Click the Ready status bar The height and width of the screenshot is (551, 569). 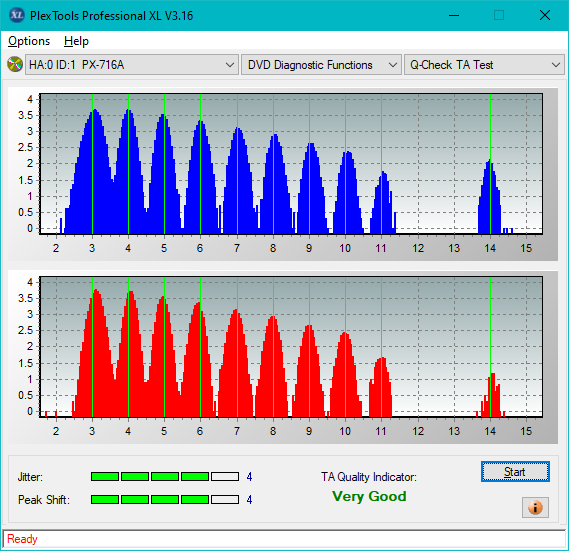pyautogui.click(x=284, y=539)
